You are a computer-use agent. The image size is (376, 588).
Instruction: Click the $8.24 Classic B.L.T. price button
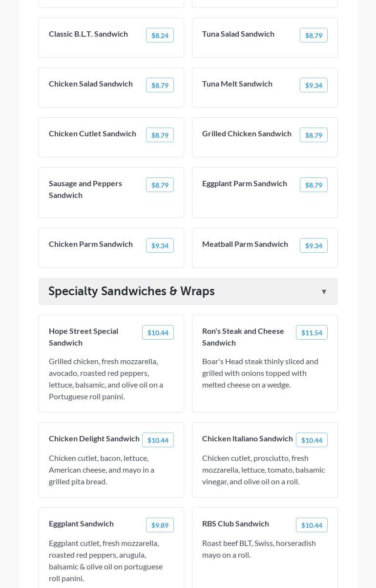[160, 36]
